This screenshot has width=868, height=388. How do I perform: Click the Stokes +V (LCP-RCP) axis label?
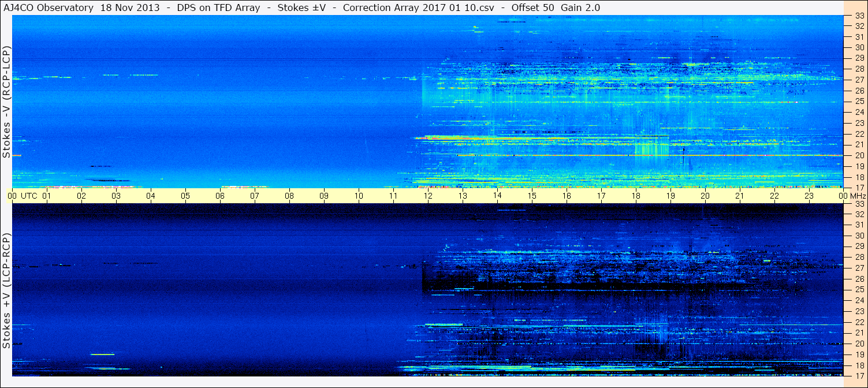point(6,291)
